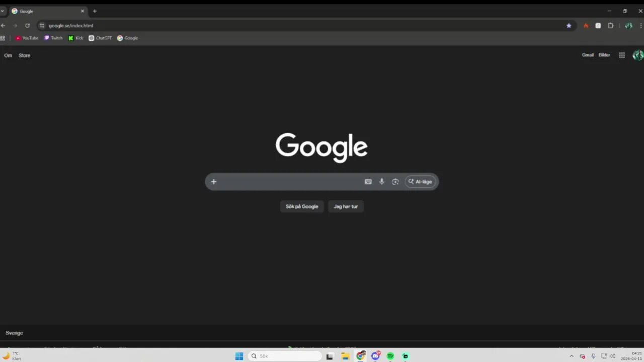The image size is (644, 362).
Task: Switch to AI-läge mode
Action: (420, 182)
